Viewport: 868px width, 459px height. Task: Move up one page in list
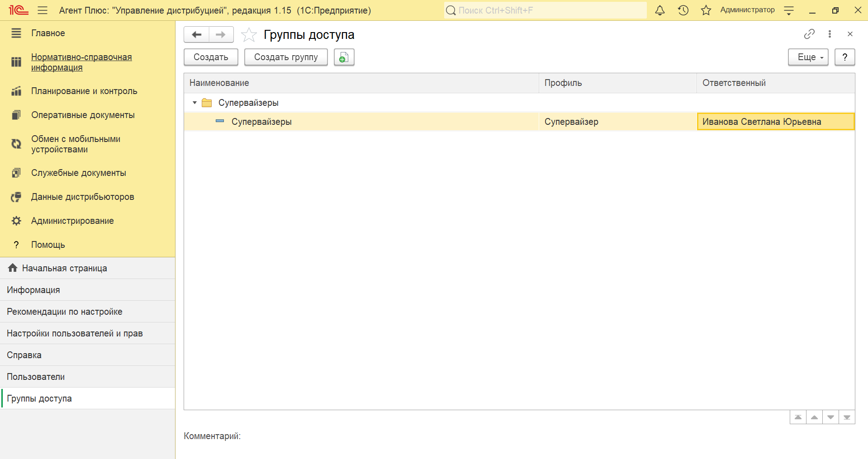[x=814, y=417]
